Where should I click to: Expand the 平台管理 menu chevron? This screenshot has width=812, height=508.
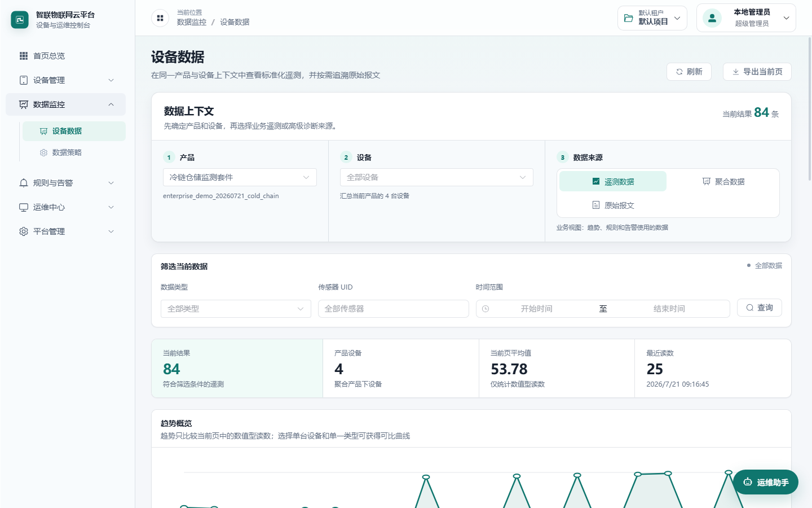pos(111,231)
